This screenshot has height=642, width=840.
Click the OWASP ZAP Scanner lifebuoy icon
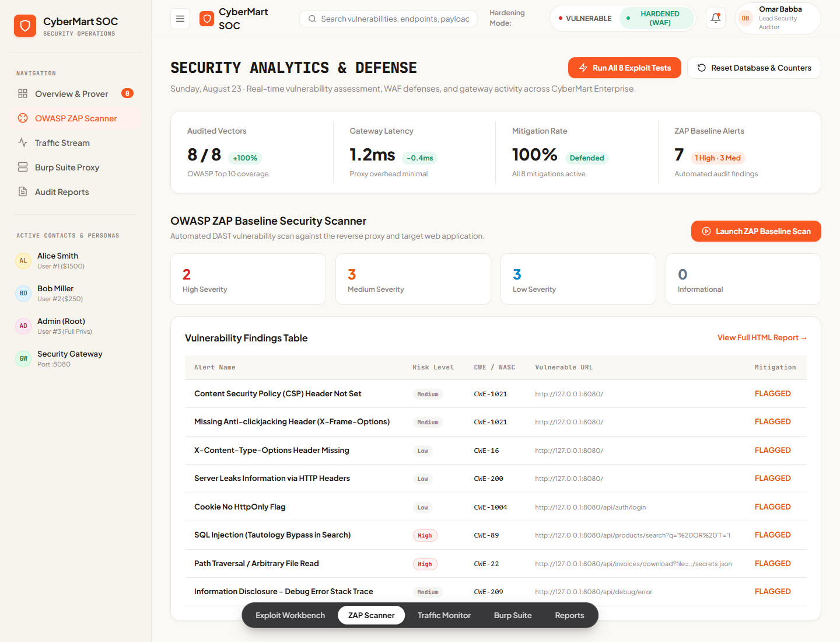coord(23,118)
